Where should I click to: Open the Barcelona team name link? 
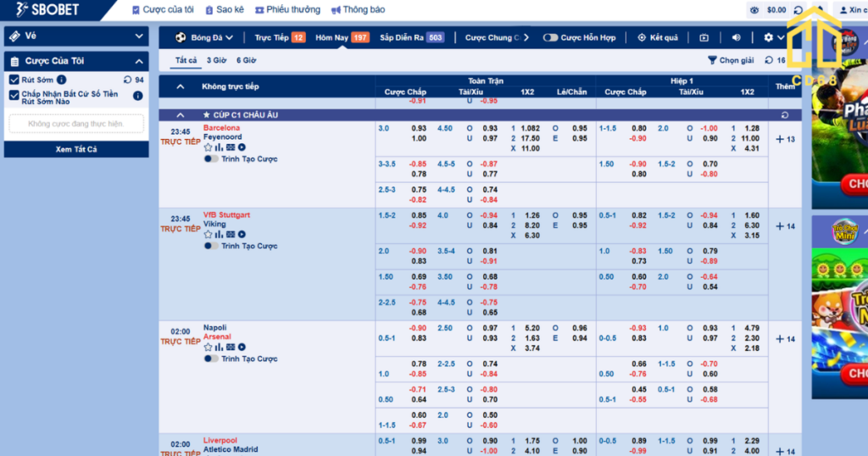tap(221, 128)
